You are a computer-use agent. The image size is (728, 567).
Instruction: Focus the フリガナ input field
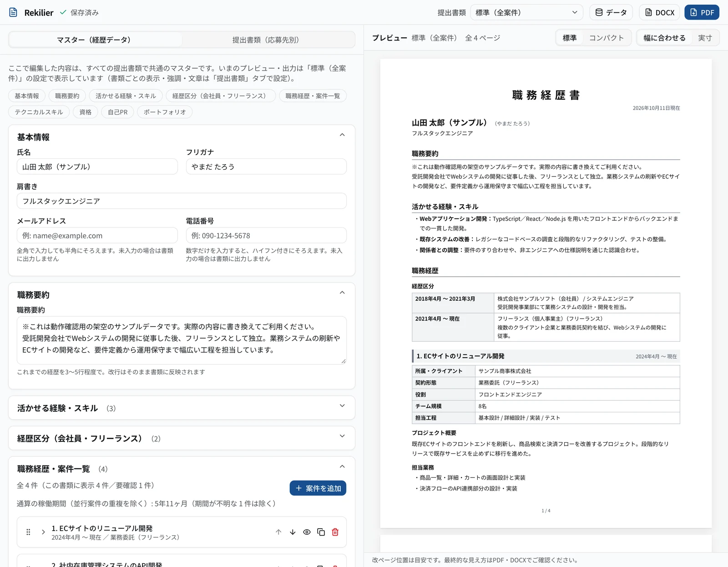click(x=266, y=167)
